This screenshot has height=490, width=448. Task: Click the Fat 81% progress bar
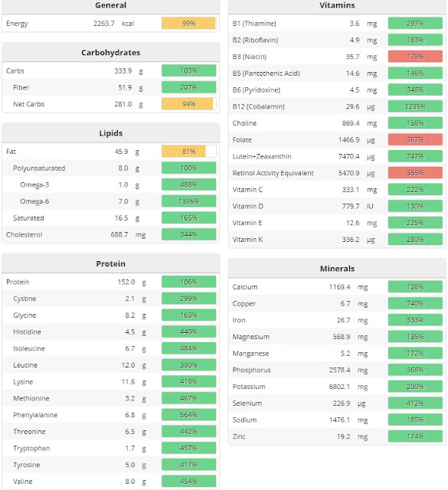point(189,152)
